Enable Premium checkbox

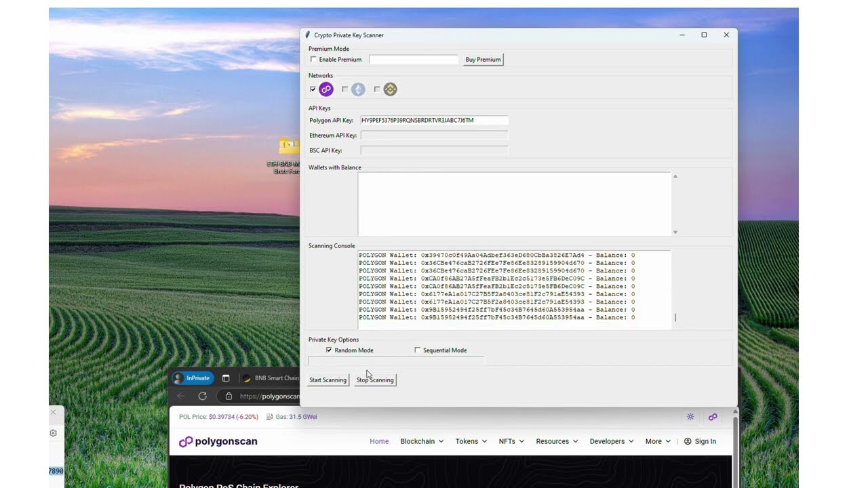pyautogui.click(x=313, y=60)
